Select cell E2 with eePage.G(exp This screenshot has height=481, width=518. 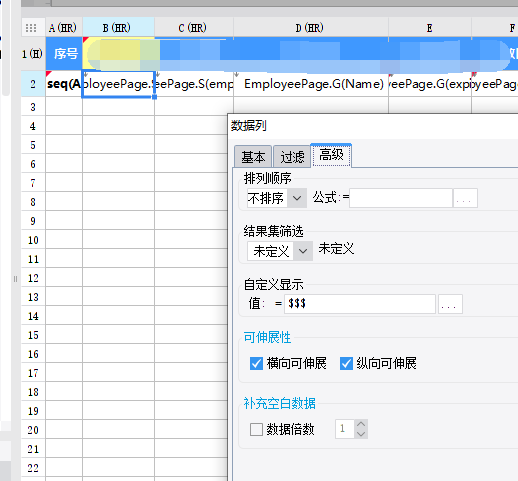pyautogui.click(x=430, y=84)
